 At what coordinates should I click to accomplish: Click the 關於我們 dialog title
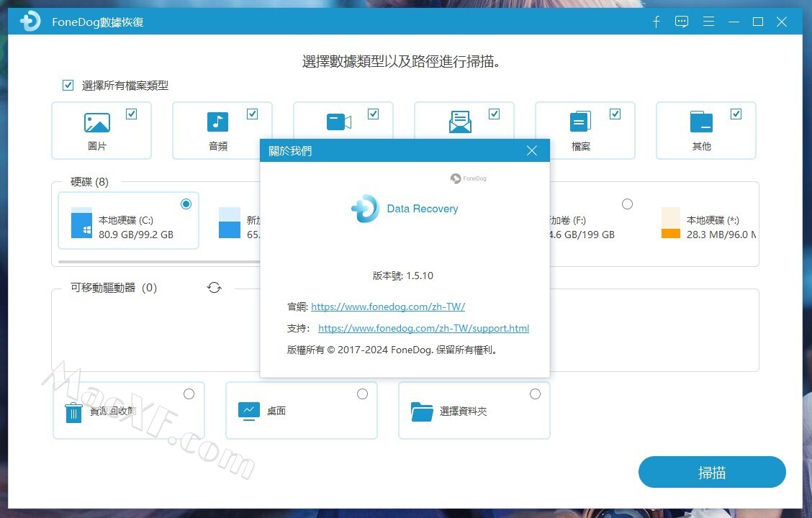pyautogui.click(x=290, y=150)
